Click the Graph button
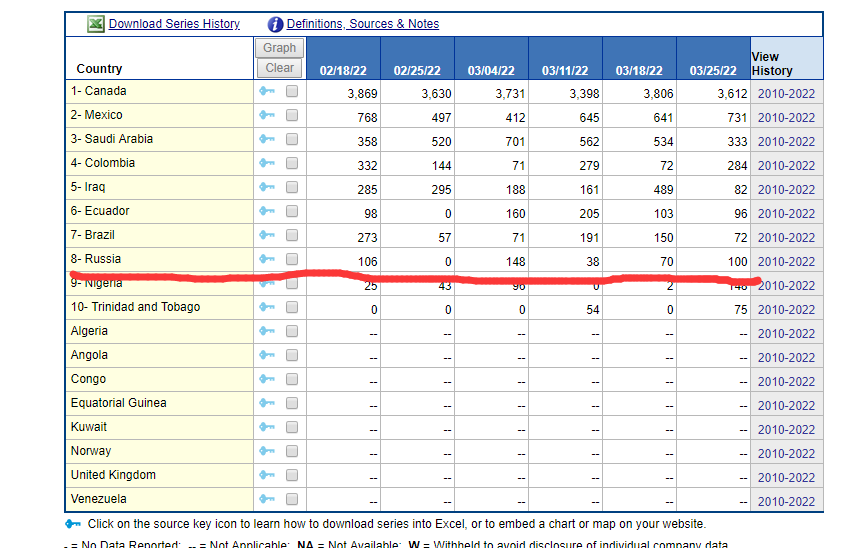The image size is (841, 548). click(279, 48)
